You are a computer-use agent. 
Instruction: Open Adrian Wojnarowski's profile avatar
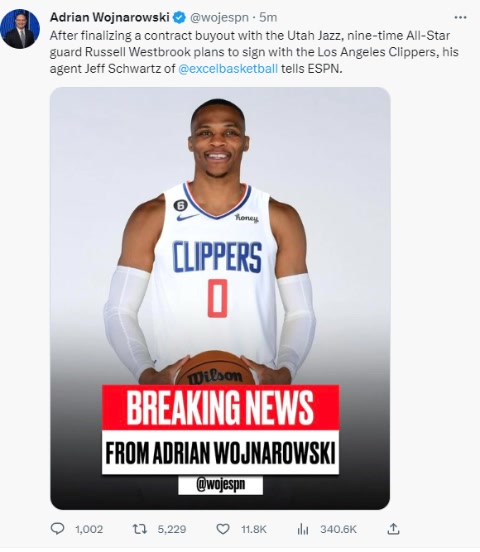20,29
